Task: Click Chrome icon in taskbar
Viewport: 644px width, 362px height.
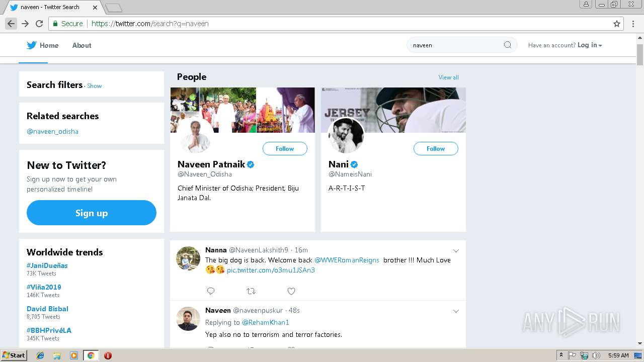Action: coord(91,355)
